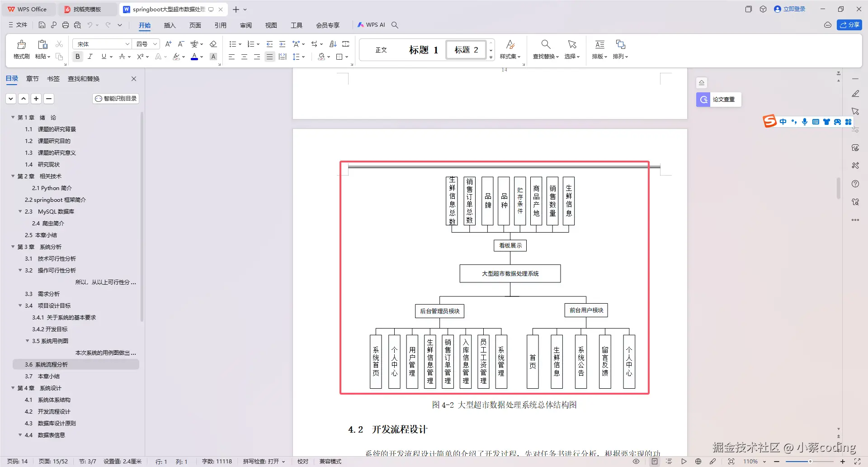
Task: Switch to outline view in status bar
Action: point(669,462)
